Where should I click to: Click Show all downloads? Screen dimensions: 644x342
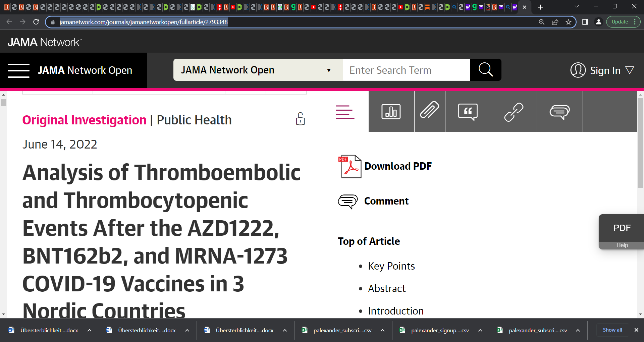(612, 330)
